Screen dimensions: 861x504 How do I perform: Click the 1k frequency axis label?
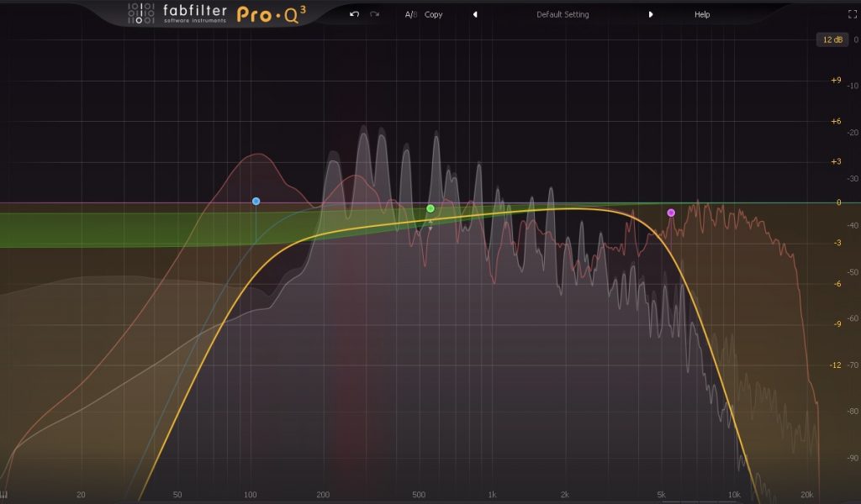pos(492,495)
